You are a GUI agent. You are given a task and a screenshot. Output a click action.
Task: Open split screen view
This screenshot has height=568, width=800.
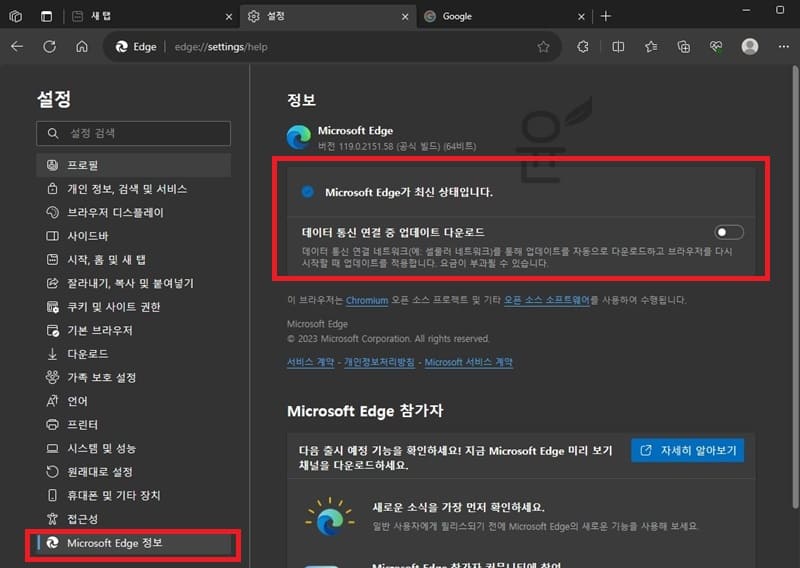(618, 46)
